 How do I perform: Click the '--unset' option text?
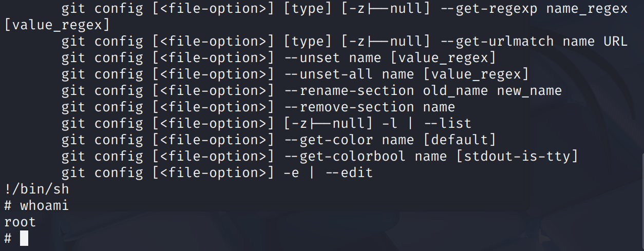[x=312, y=58]
